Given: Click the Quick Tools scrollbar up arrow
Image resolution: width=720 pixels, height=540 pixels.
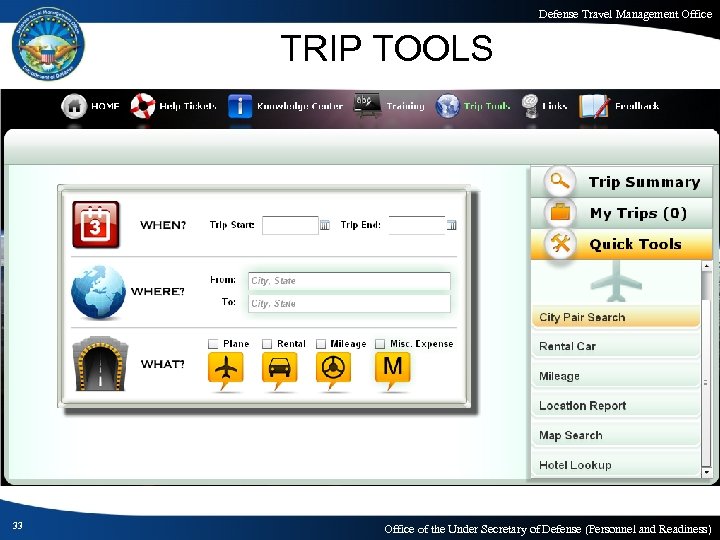Looking at the screenshot, I should click(x=707, y=266).
